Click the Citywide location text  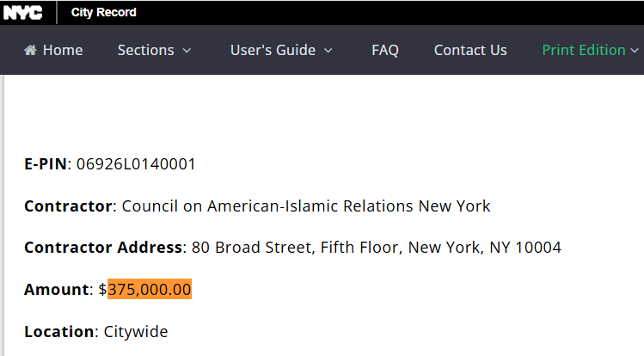pos(136,332)
